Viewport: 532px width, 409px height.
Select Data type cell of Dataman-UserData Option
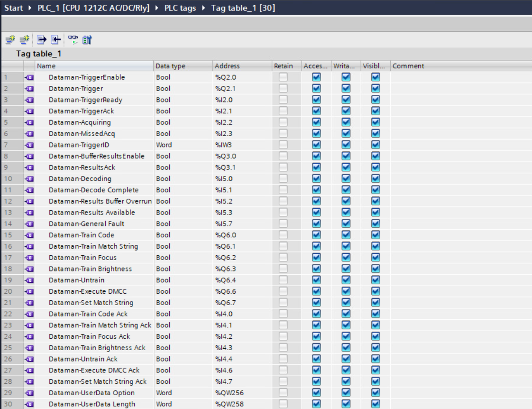(x=183, y=393)
